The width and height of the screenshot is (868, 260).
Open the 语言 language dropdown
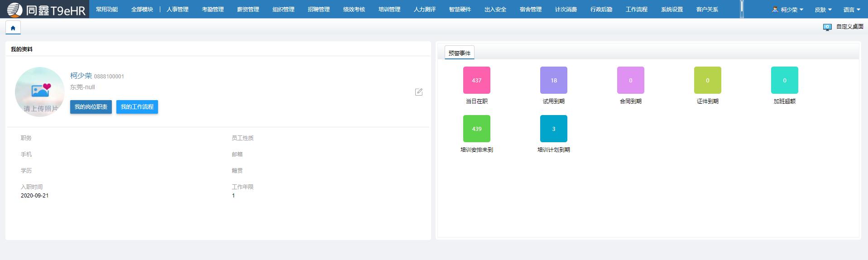(x=851, y=10)
